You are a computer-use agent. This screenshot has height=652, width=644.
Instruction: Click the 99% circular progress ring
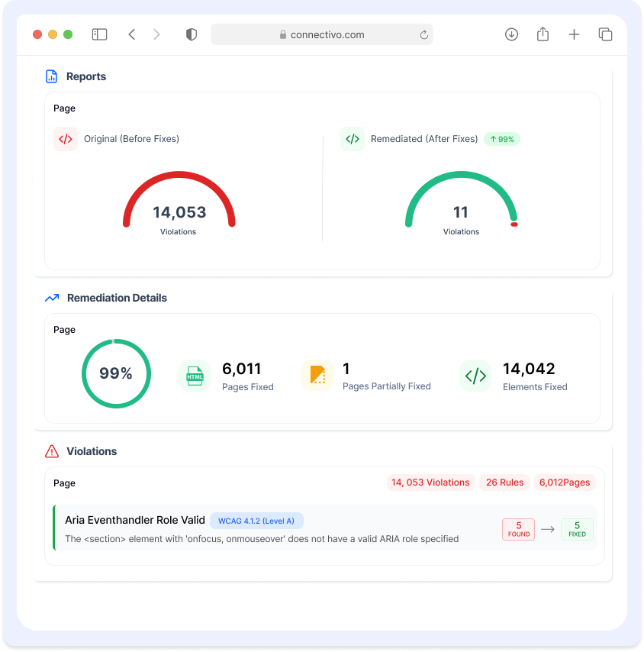tap(116, 373)
